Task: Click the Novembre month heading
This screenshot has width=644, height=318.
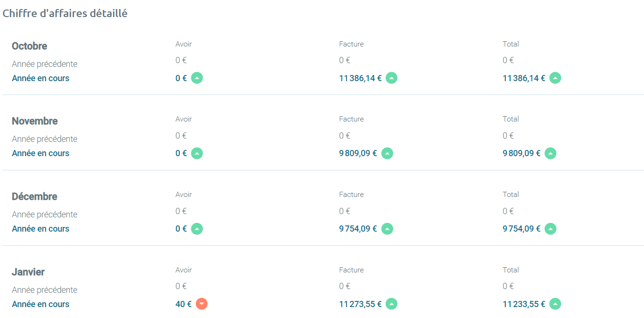Action: click(x=35, y=121)
